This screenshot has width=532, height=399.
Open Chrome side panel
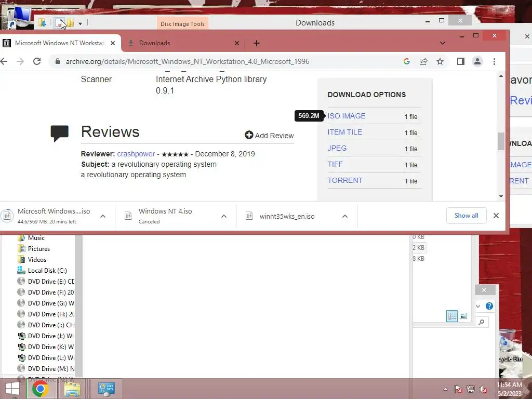(460, 61)
